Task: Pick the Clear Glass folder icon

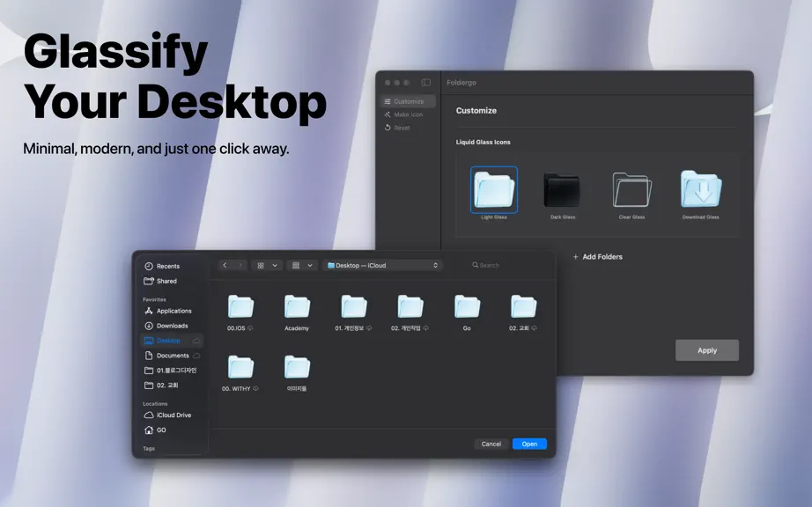Action: [x=631, y=190]
